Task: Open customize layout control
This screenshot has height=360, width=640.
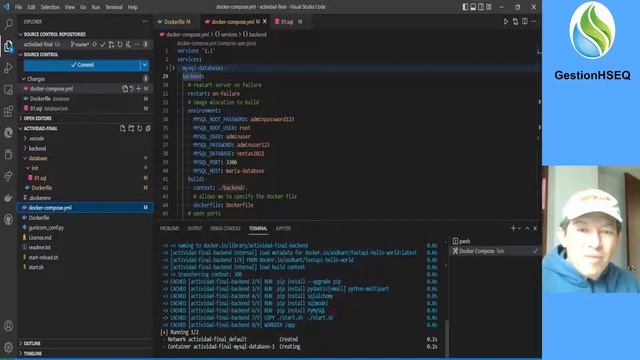Action: 489,7
